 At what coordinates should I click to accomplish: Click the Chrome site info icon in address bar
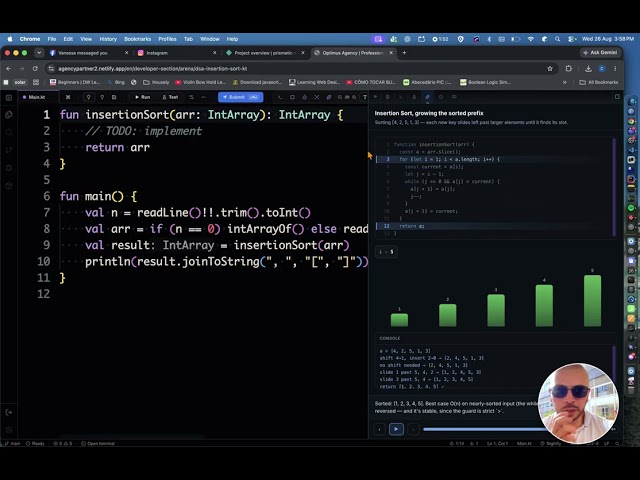point(51,69)
